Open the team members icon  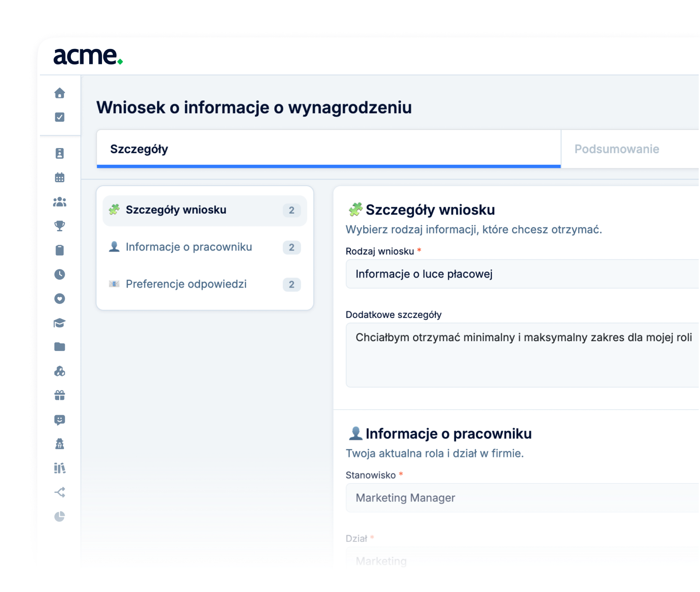(x=60, y=202)
